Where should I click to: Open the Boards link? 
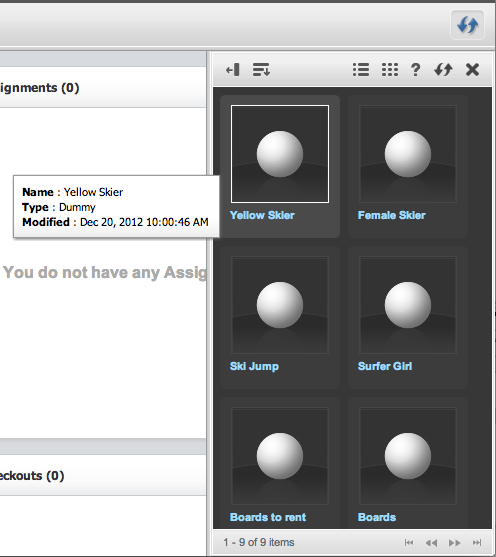(x=377, y=517)
